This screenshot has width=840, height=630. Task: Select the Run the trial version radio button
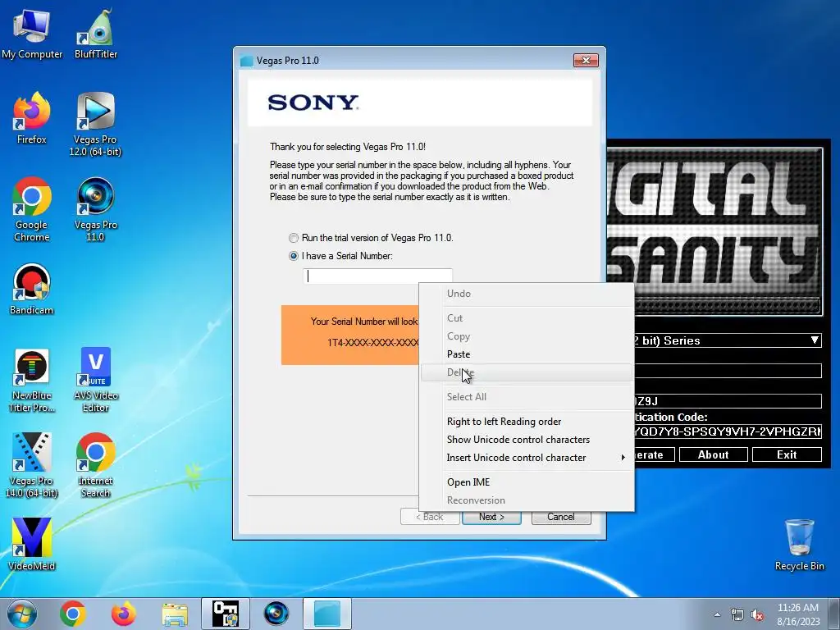tap(294, 238)
